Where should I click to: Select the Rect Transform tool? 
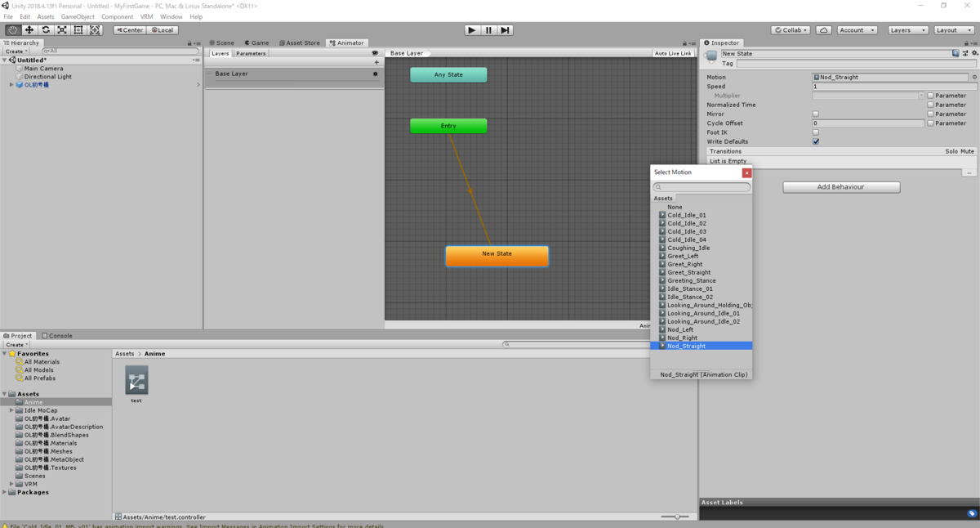[78, 30]
